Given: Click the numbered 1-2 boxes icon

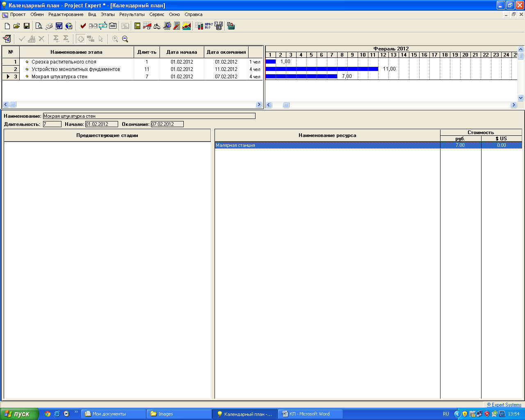Looking at the screenshot, I should 219,26.
